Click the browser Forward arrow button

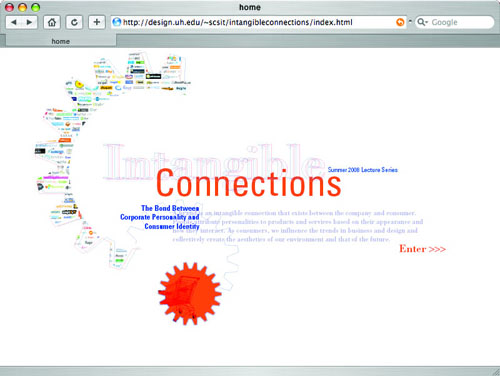29,22
